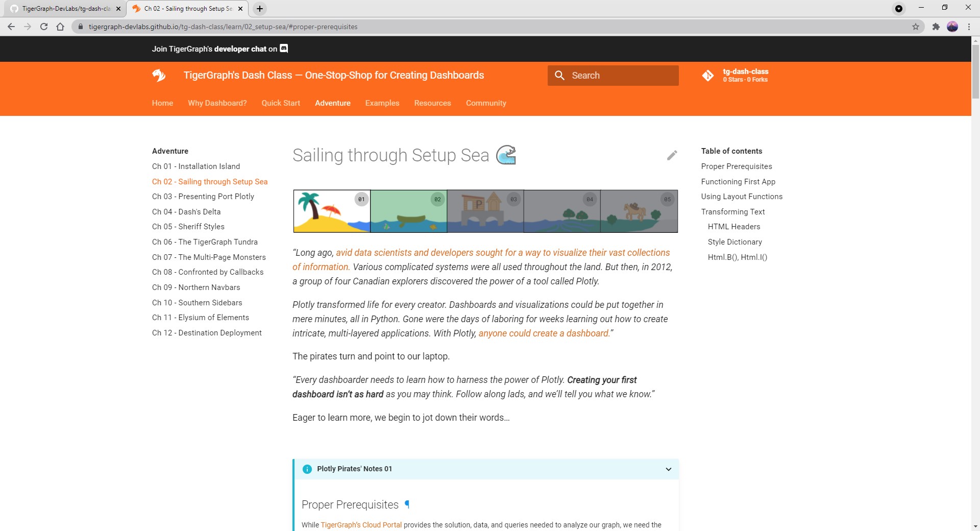Open the Discord chat icon link

coord(284,49)
